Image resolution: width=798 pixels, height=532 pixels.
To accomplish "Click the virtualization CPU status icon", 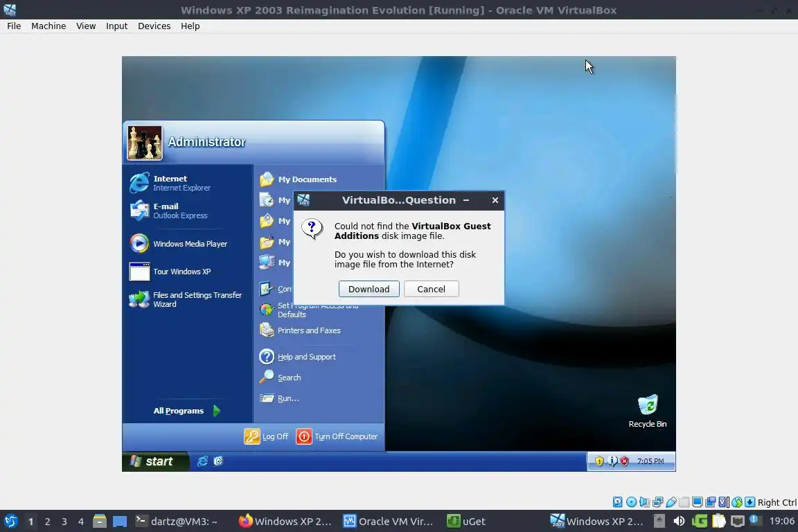I will (x=724, y=502).
